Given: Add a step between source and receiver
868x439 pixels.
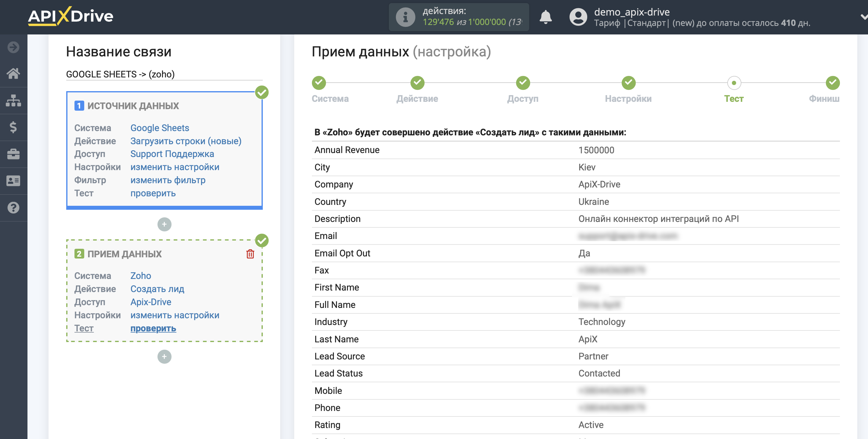Looking at the screenshot, I should (165, 224).
